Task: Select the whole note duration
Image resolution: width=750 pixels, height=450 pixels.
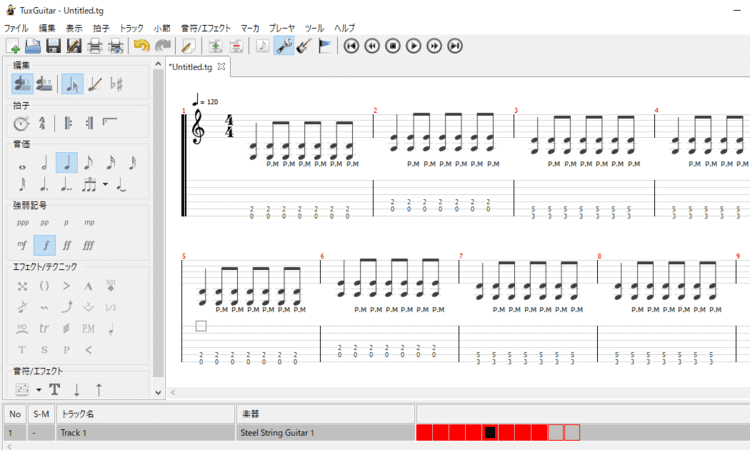Action: tap(21, 163)
